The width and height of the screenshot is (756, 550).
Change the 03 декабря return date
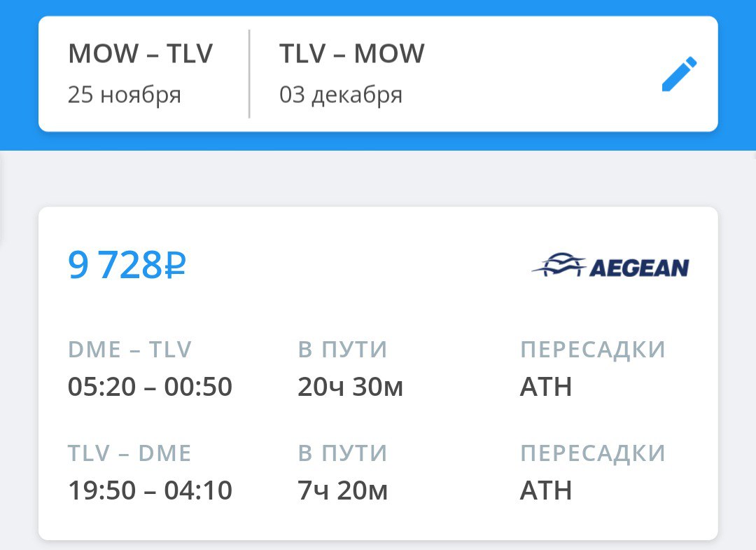(x=341, y=95)
